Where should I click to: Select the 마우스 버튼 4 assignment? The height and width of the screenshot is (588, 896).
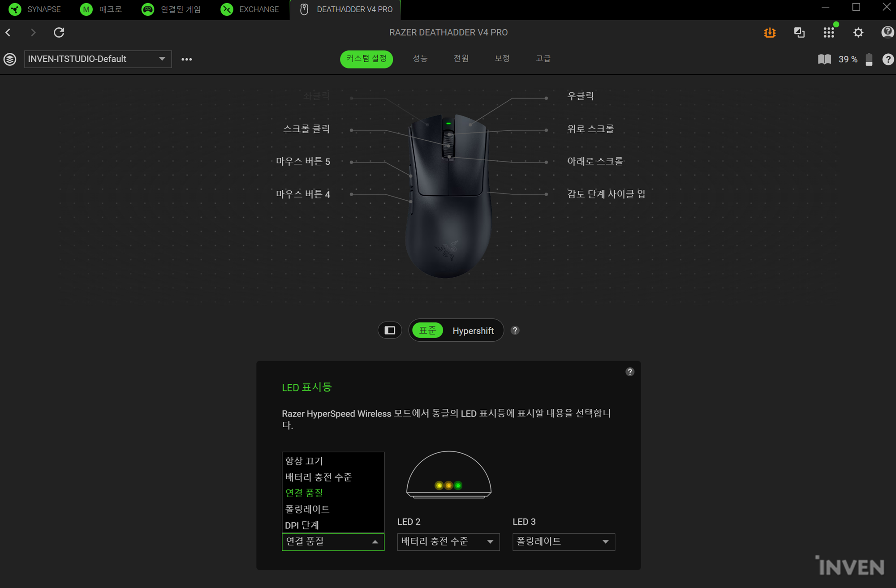303,194
